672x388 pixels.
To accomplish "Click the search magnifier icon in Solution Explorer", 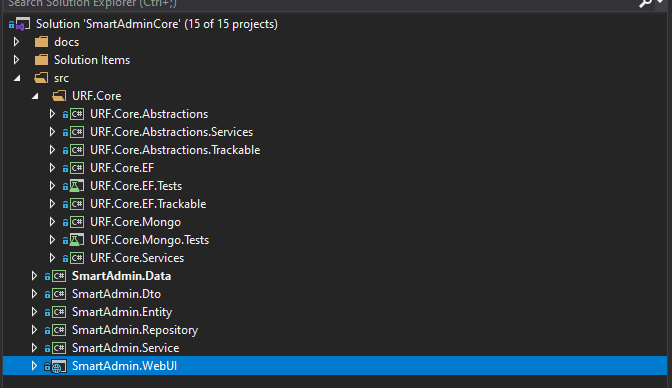I will point(645,3).
